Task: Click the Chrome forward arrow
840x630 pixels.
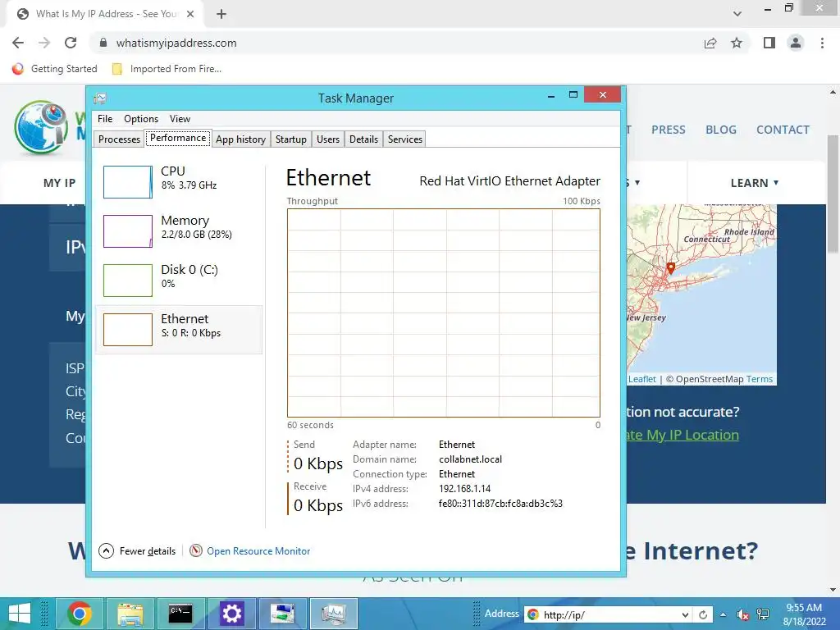Action: pos(44,43)
